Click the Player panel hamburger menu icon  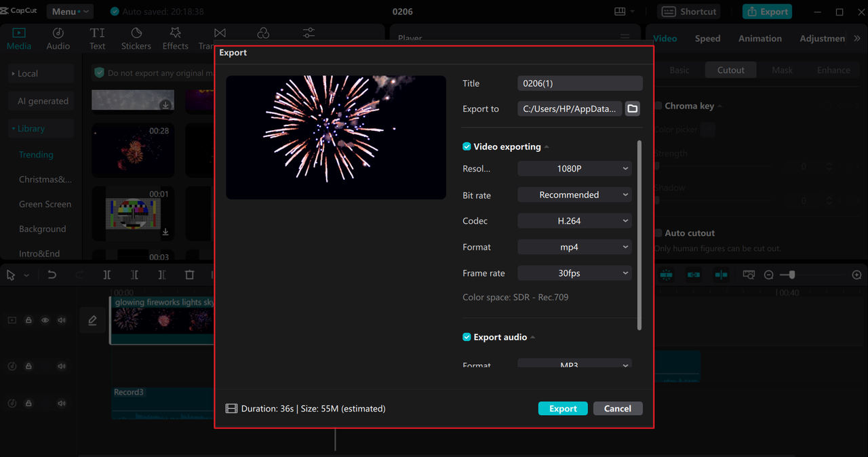[625, 38]
